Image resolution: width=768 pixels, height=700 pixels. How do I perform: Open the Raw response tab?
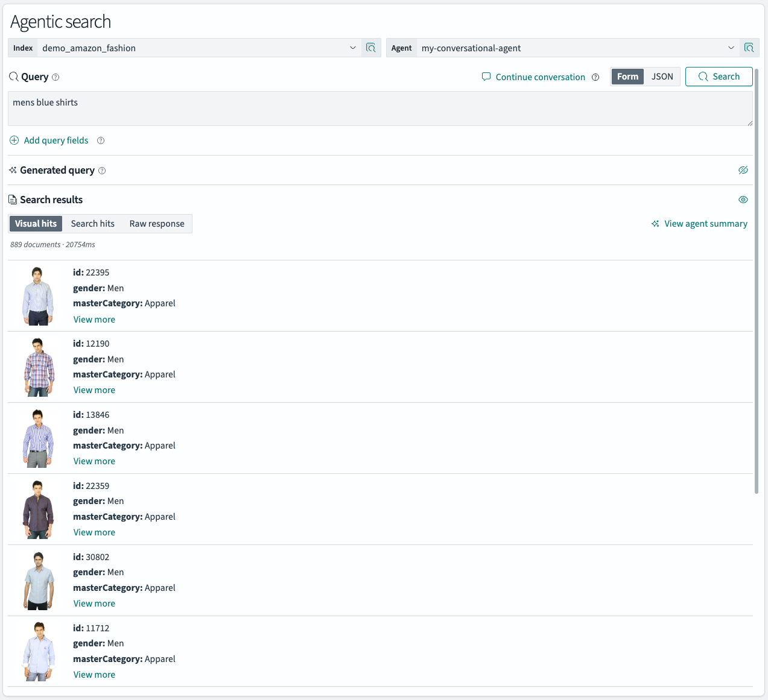(x=156, y=223)
